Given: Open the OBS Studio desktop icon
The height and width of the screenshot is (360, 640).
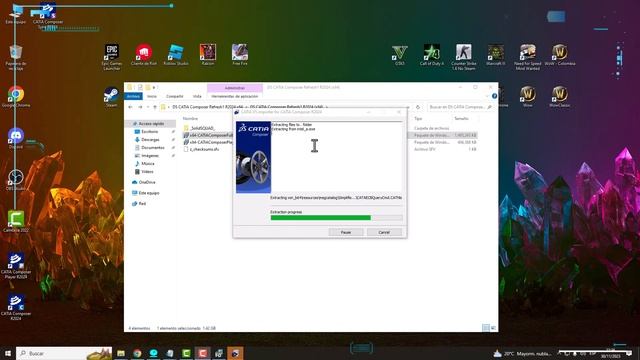Looking at the screenshot, I should coord(16,180).
